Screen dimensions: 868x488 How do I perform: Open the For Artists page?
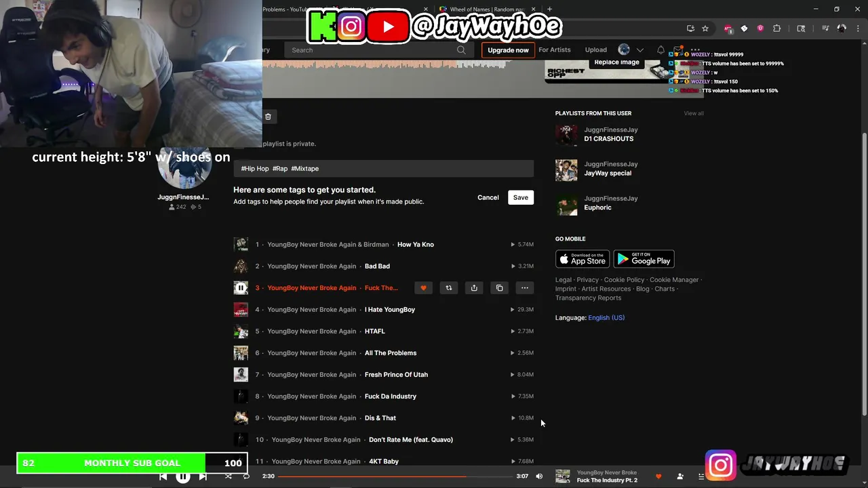coord(555,49)
